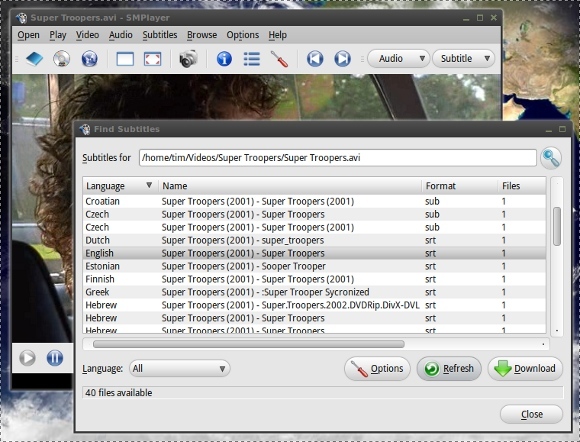Click the horizontal scrollbar of the subtitle list

[x=249, y=344]
